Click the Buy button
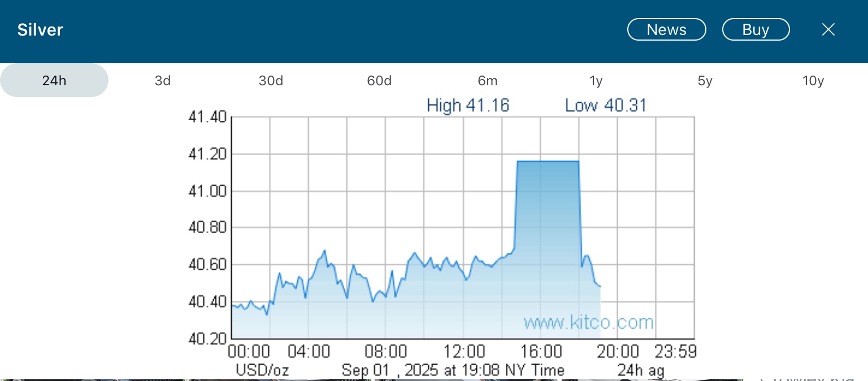The width and height of the screenshot is (868, 381). [x=756, y=30]
